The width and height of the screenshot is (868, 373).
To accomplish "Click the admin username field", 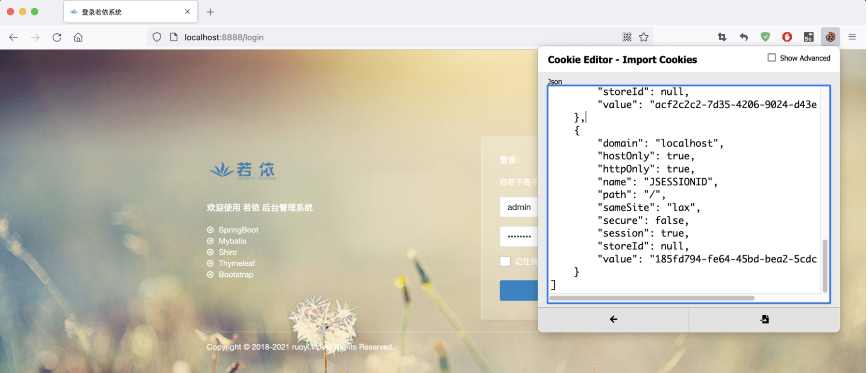I will (519, 207).
